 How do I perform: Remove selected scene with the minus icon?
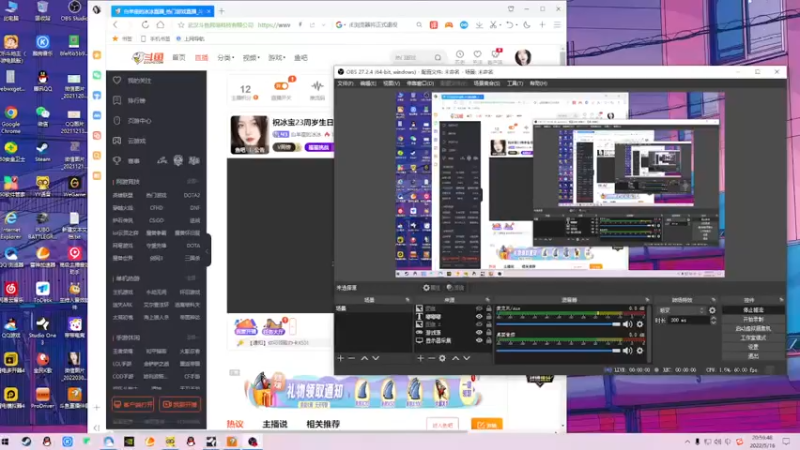(352, 358)
